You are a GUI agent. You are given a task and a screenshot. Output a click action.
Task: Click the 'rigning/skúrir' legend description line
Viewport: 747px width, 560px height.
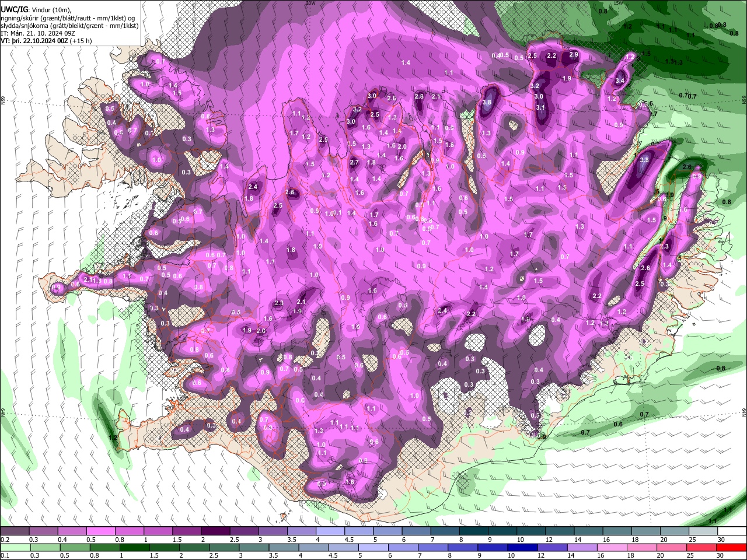[x=69, y=17]
